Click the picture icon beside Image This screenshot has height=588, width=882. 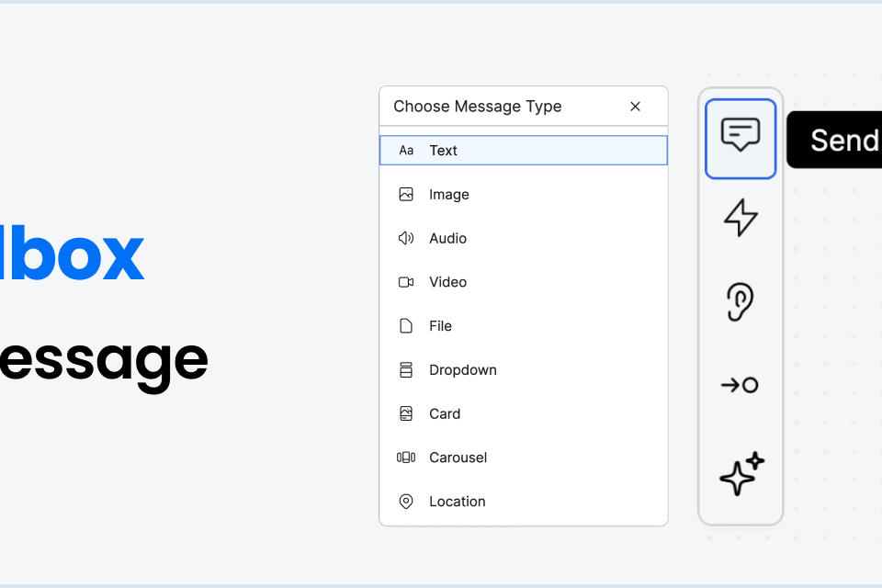pyautogui.click(x=405, y=194)
